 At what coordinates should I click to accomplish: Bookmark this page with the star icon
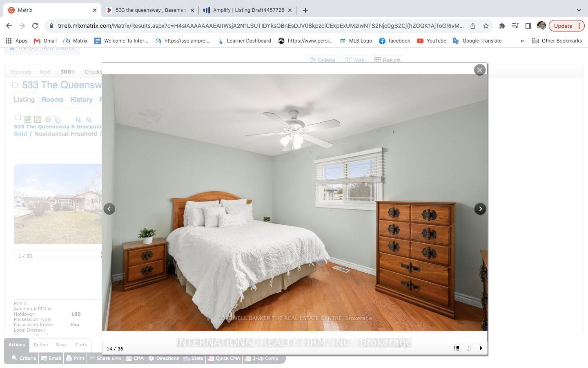486,26
